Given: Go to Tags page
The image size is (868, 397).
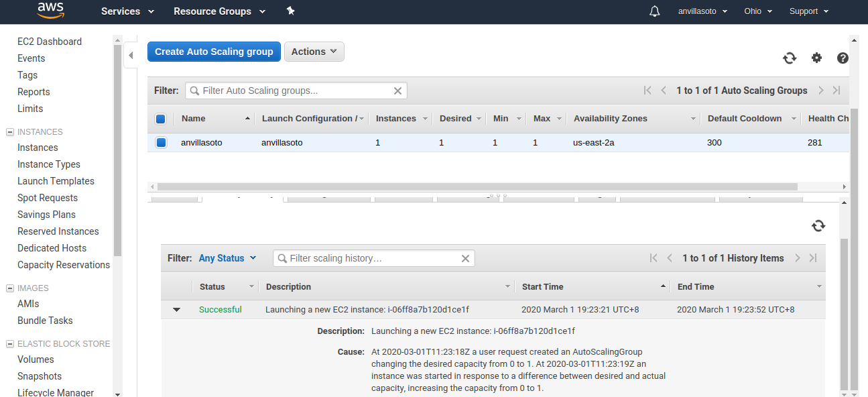Looking at the screenshot, I should pyautogui.click(x=27, y=75).
